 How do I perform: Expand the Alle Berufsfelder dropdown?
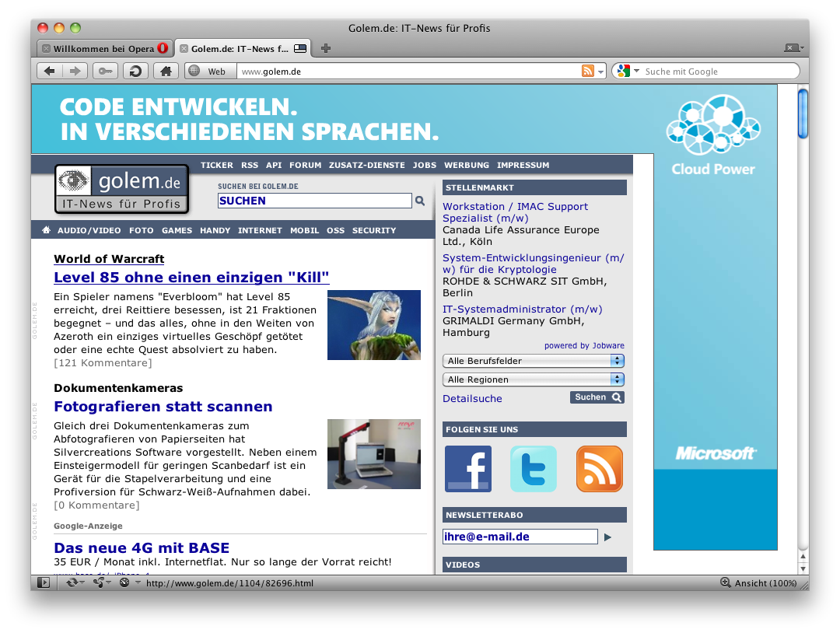click(534, 361)
